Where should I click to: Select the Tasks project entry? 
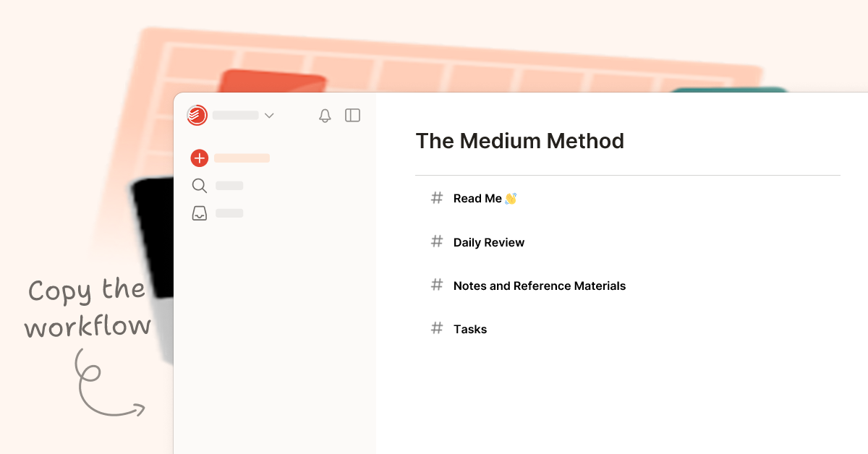click(470, 329)
